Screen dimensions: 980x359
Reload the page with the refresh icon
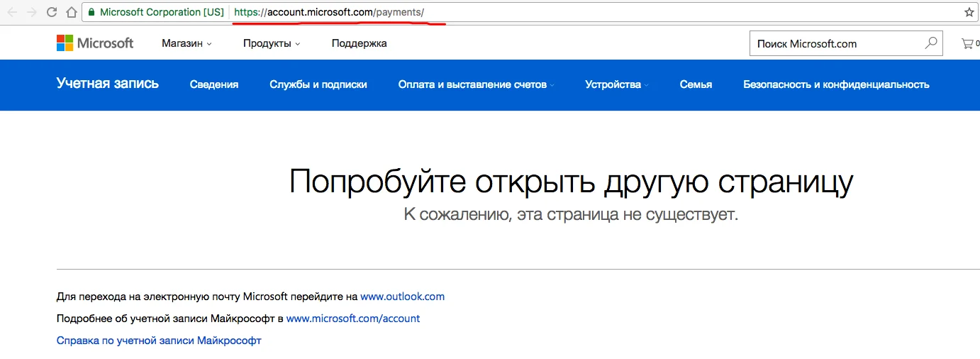(51, 12)
